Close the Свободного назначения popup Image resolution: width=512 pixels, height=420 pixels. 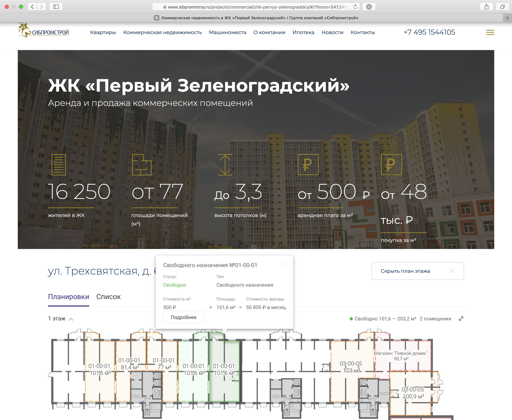coord(283,264)
